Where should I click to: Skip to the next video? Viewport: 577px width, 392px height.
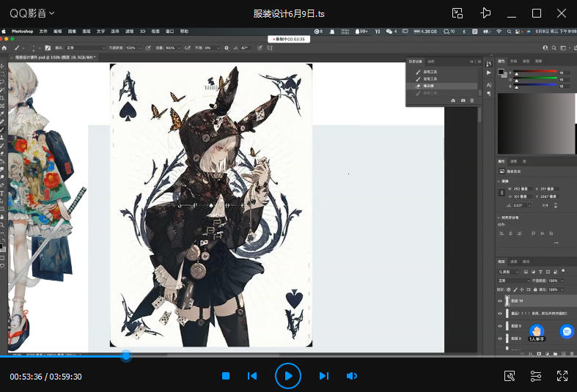tap(323, 376)
